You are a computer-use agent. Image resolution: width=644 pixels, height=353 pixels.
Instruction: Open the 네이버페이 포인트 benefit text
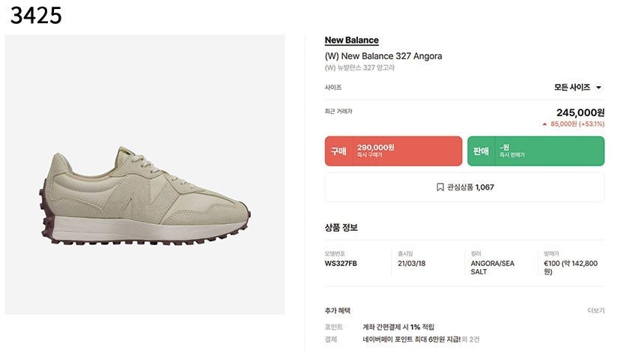click(410, 340)
